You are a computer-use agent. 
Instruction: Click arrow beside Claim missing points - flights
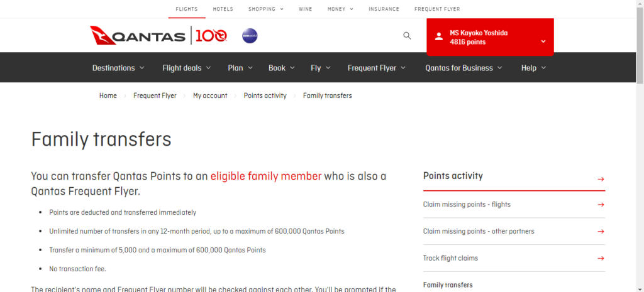pos(601,205)
